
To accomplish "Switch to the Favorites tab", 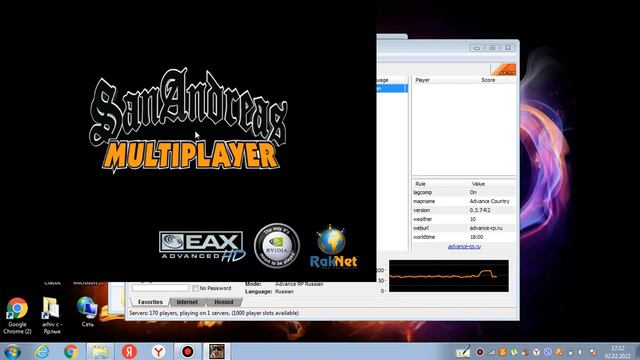I will (x=150, y=302).
